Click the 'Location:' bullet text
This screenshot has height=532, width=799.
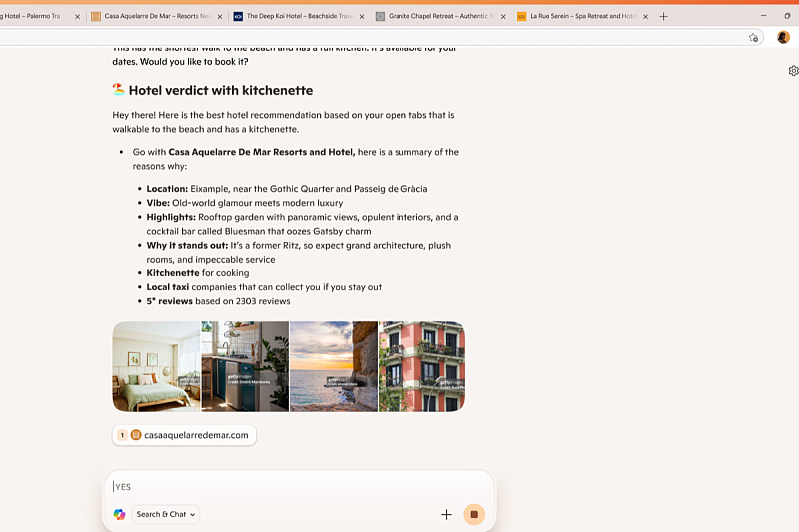click(x=287, y=189)
